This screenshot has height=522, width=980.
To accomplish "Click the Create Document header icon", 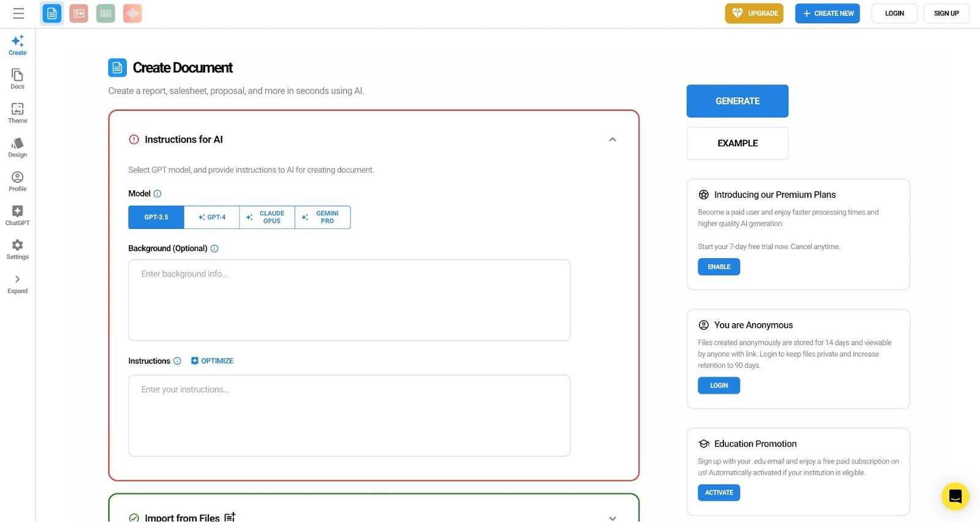I will (118, 68).
